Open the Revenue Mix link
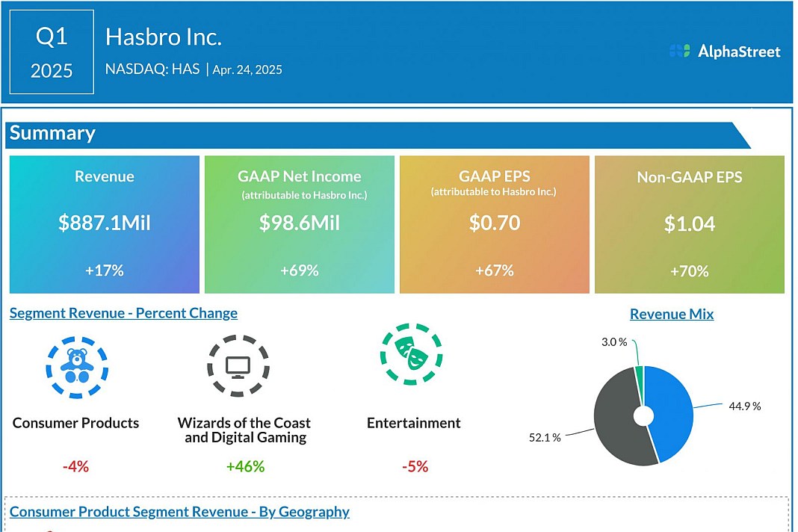This screenshot has width=798, height=532. pos(672,314)
